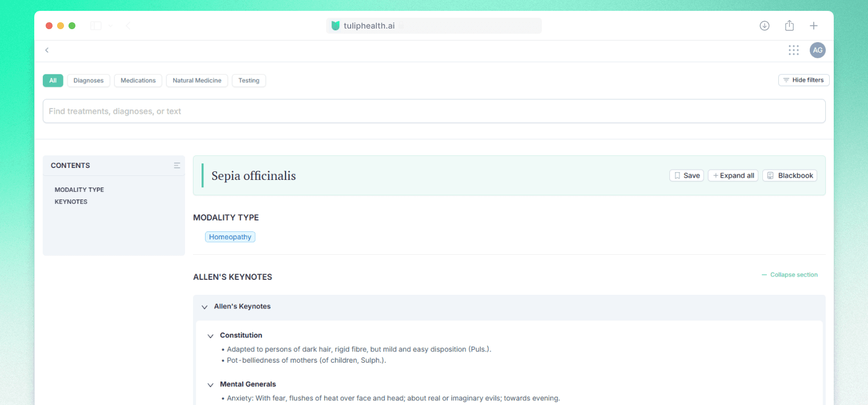Click the tuliphealth.ai address bar
868x405 pixels.
pyautogui.click(x=434, y=26)
